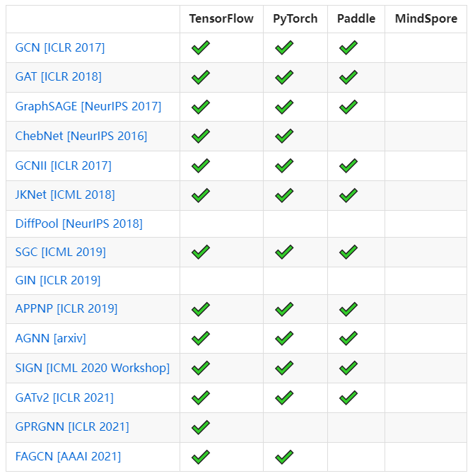
Task: Open the GIN [ICLR 2019] link
Action: point(58,280)
